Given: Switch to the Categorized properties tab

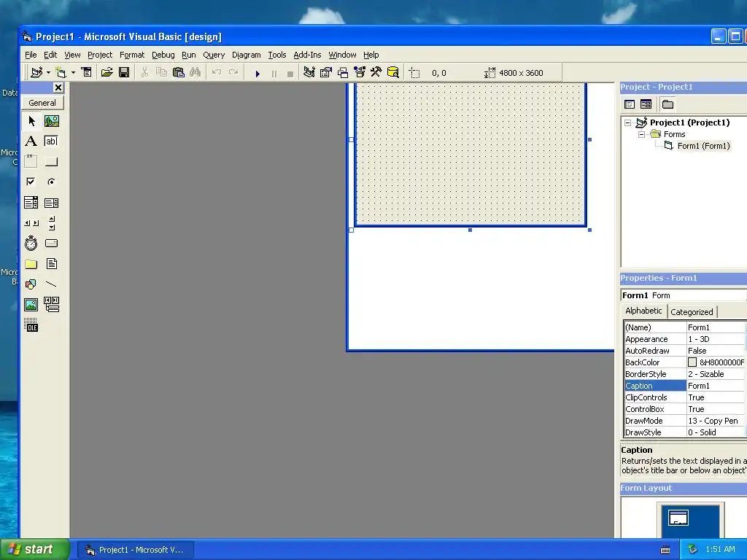Looking at the screenshot, I should click(x=692, y=312).
